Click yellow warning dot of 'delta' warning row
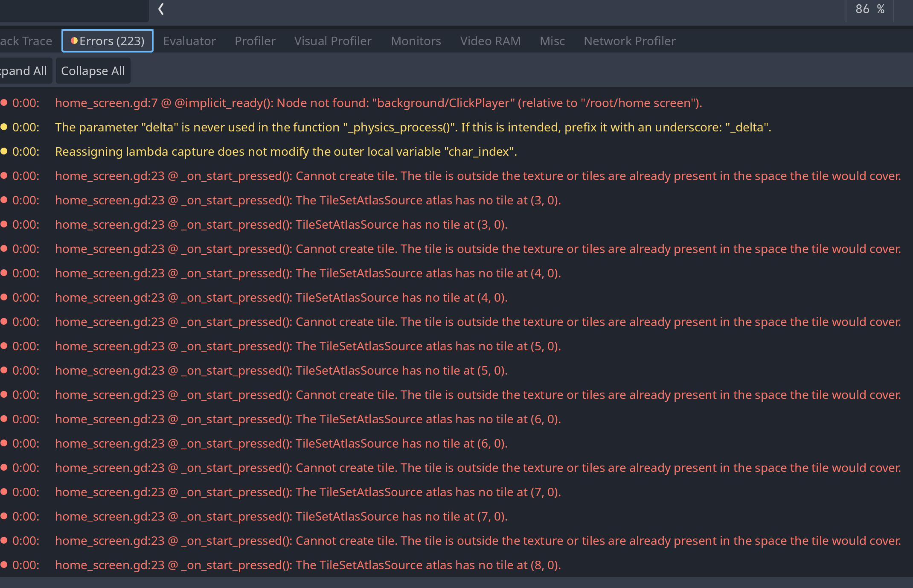 [4, 127]
